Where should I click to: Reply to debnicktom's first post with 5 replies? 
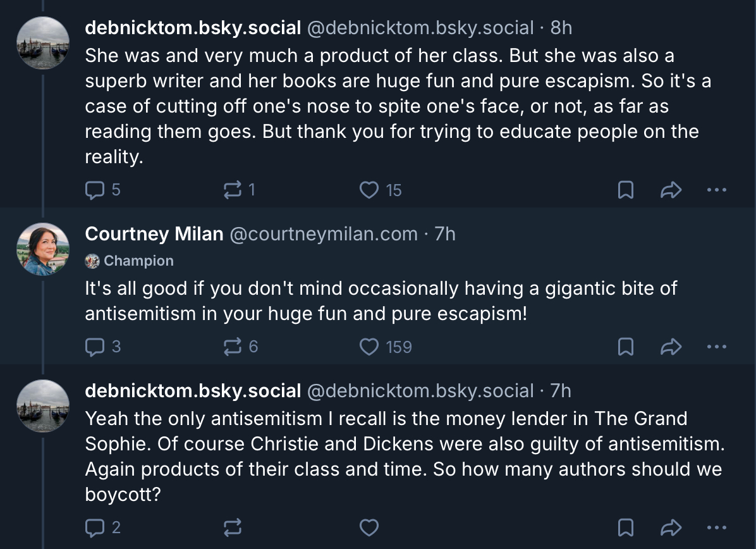coord(94,190)
